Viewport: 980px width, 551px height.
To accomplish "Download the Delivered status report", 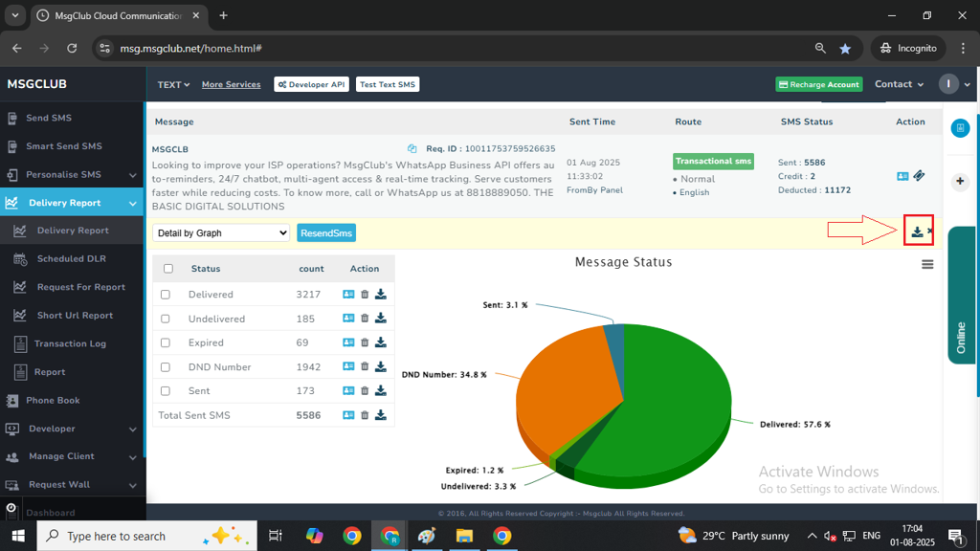I will 381,295.
